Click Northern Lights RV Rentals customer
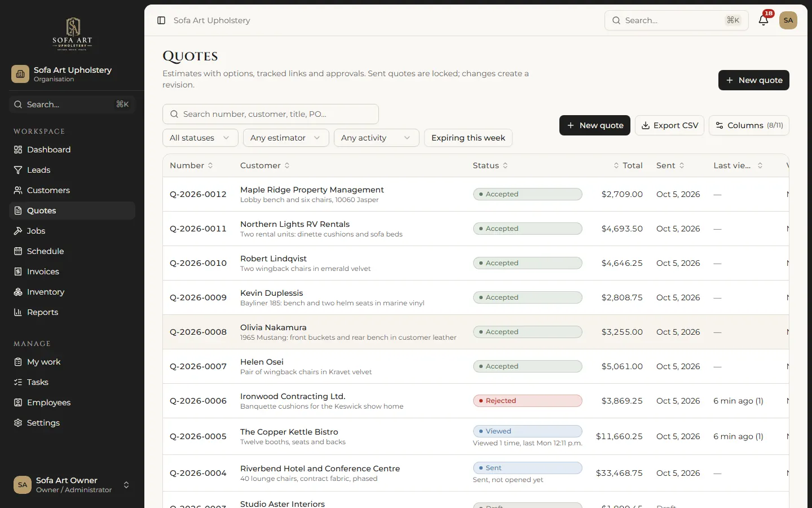Screen dimensions: 812x508 pyautogui.click(x=295, y=224)
